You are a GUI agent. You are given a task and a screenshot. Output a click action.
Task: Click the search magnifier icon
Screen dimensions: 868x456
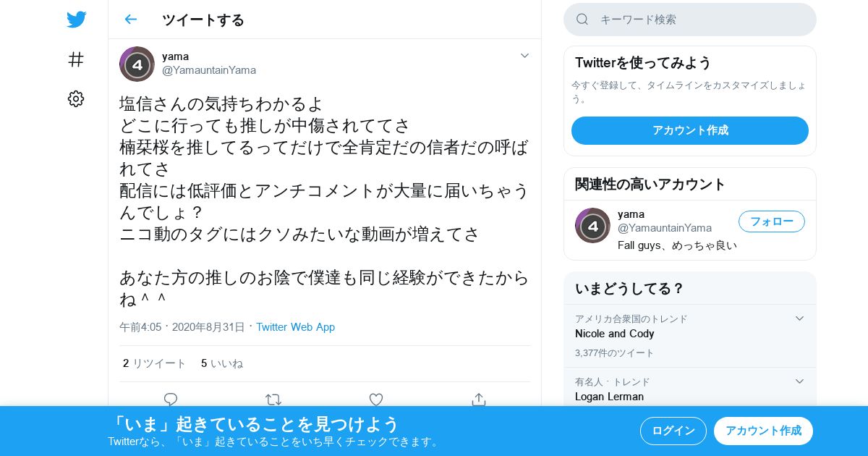[x=582, y=20]
